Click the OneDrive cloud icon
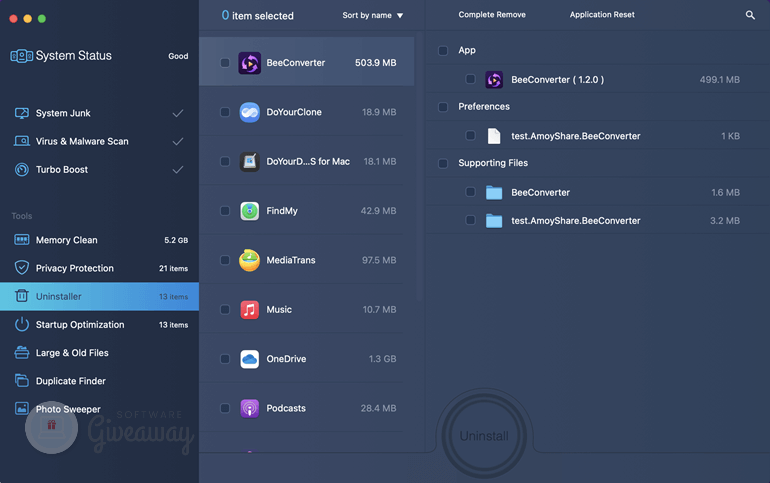The image size is (770, 483). [249, 359]
